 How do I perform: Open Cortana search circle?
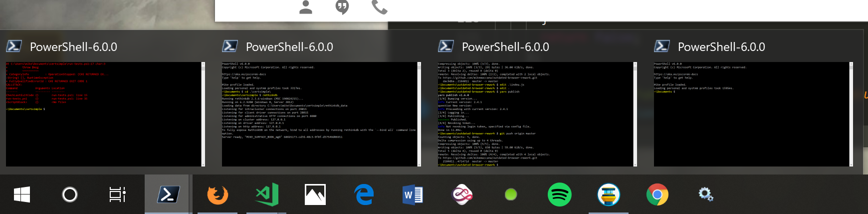click(70, 194)
